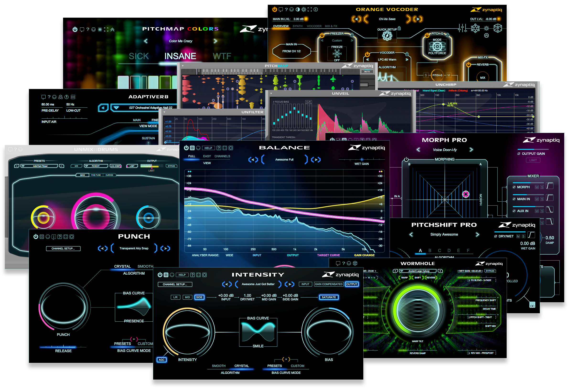Click CHANNEL SETUP button in Punch
The height and width of the screenshot is (392, 569).
click(x=63, y=249)
